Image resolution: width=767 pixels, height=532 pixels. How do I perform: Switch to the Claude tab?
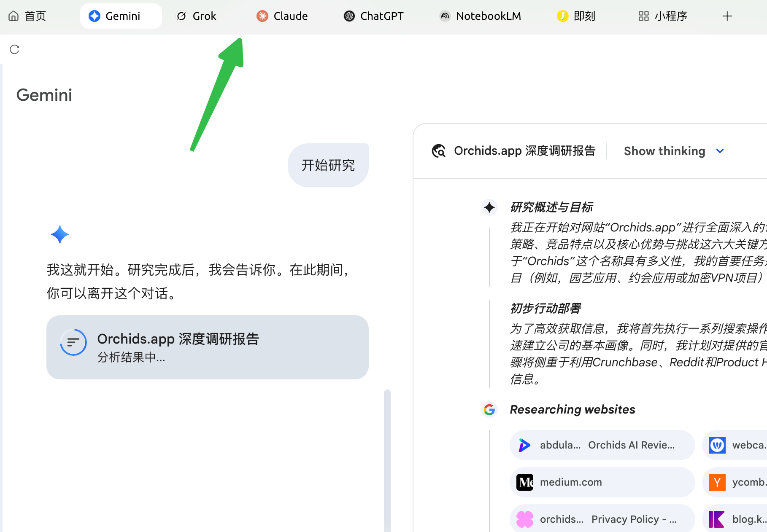tap(282, 16)
